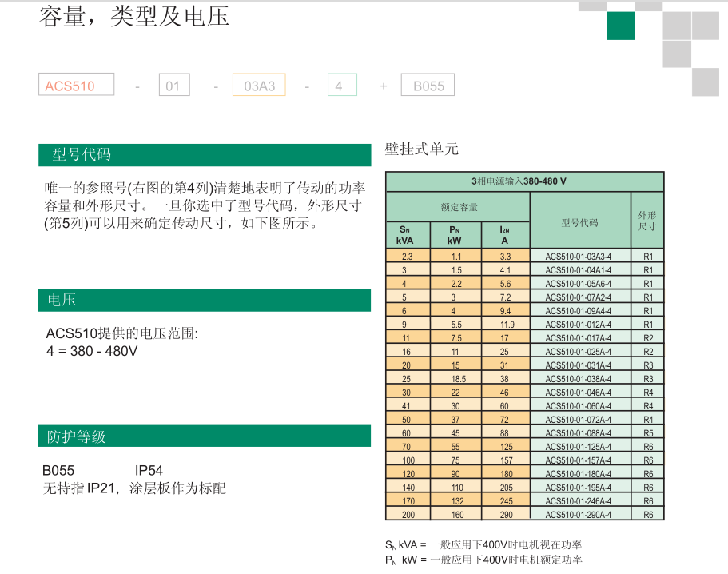Select model code ACS510-01-060A-4
This screenshot has width=728, height=574.
point(579,406)
